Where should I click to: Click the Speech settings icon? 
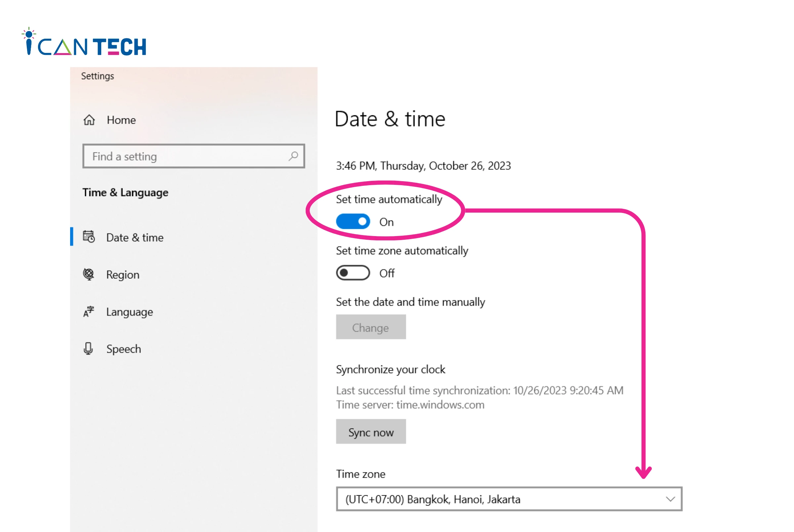[88, 348]
